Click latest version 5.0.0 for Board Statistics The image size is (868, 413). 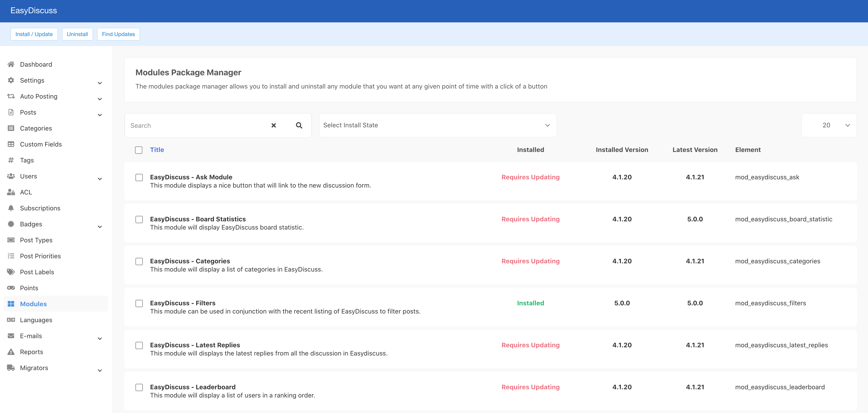click(x=695, y=219)
